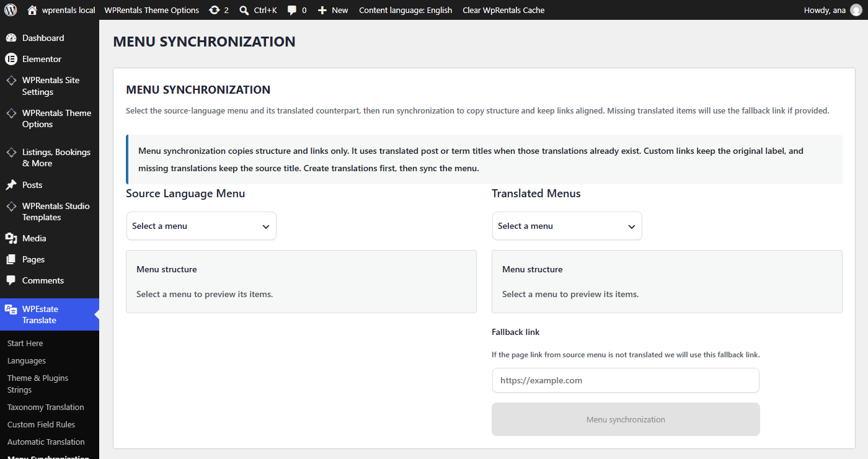This screenshot has height=459, width=868.
Task: Click the 'Fallback link' label
Action: pyautogui.click(x=516, y=332)
